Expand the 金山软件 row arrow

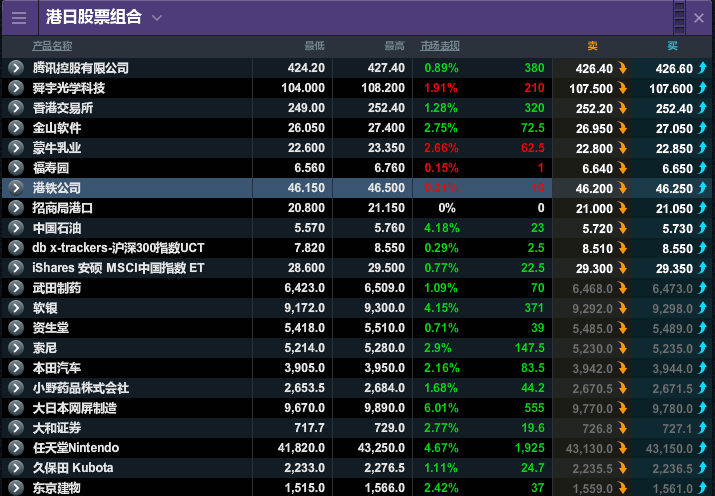pyautogui.click(x=16, y=128)
